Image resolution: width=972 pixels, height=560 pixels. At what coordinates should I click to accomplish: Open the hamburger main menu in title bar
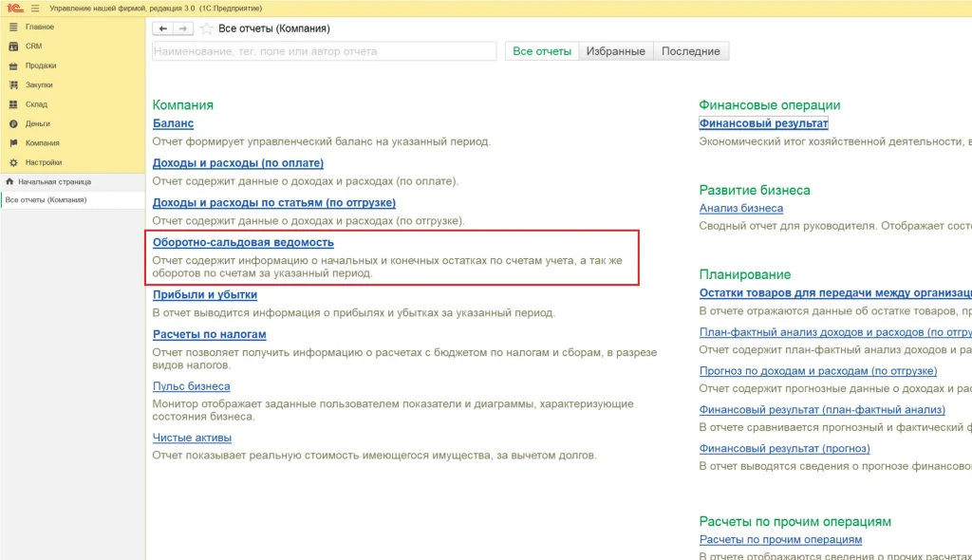[35, 8]
